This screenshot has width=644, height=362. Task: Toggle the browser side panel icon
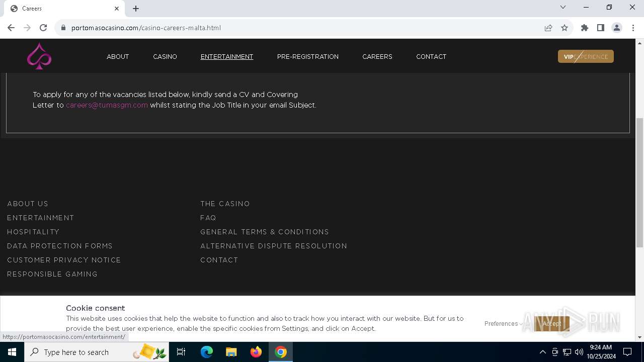click(x=601, y=28)
